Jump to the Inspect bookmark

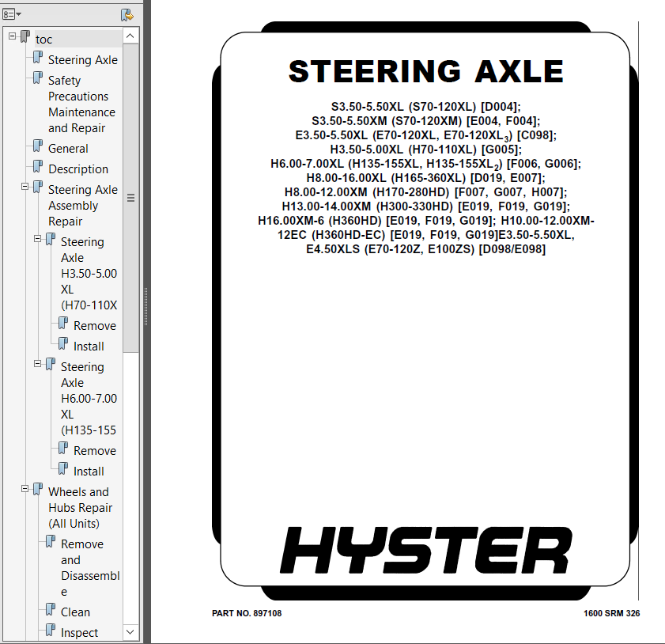(79, 633)
